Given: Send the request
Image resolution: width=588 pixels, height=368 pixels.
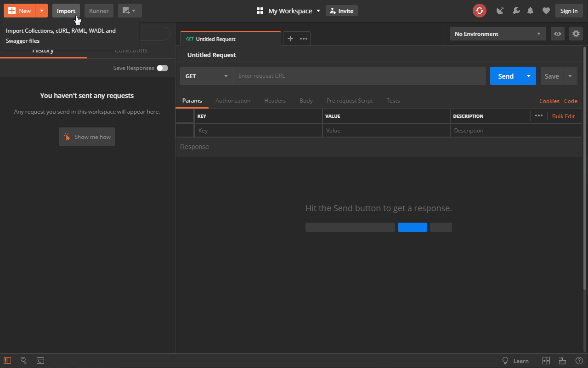Looking at the screenshot, I should pos(506,76).
